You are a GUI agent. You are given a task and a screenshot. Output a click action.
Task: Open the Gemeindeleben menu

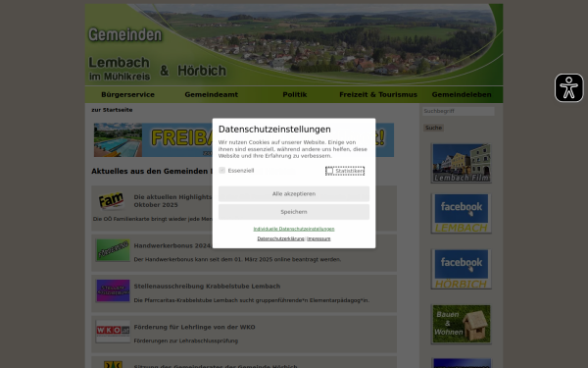coord(462,94)
